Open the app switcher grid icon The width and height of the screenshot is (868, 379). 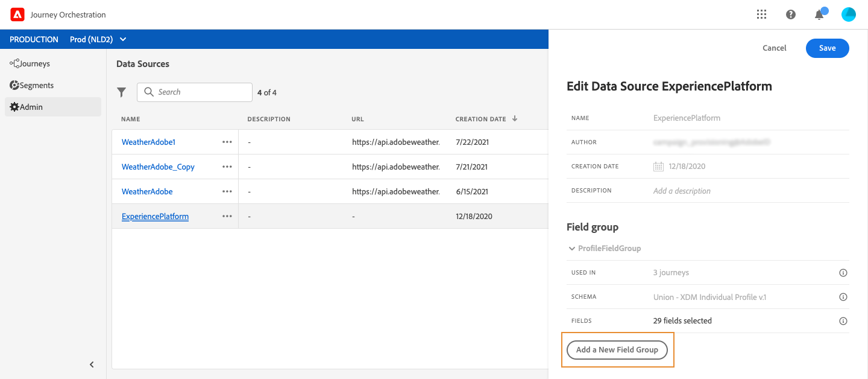tap(761, 14)
